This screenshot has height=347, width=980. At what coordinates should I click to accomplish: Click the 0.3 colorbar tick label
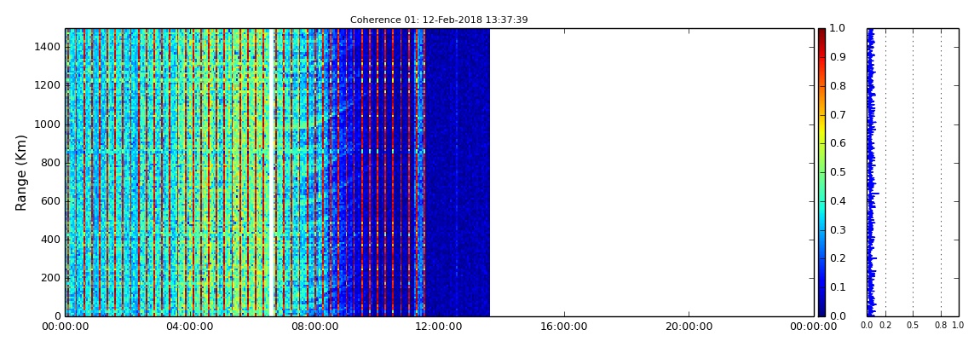(836, 229)
